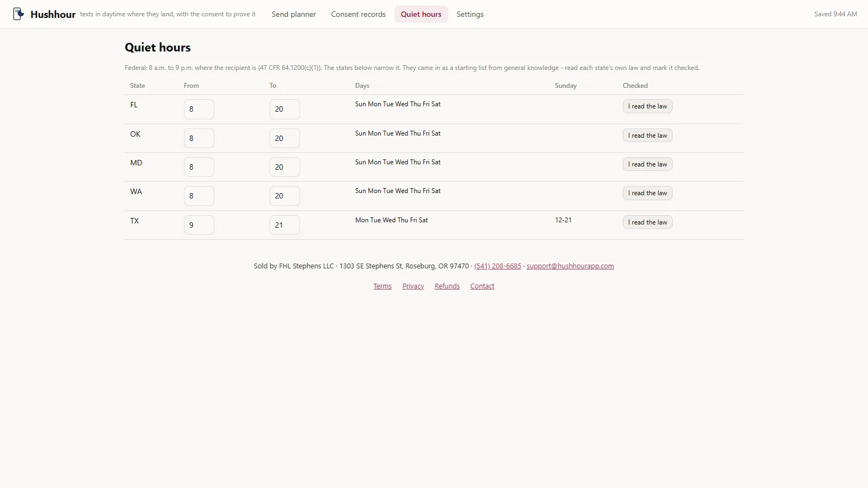Mark TX row as 'I read the law'

[647, 222]
